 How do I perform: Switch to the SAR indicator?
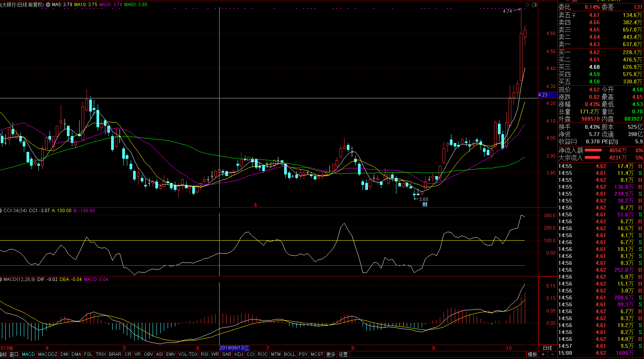(227, 354)
